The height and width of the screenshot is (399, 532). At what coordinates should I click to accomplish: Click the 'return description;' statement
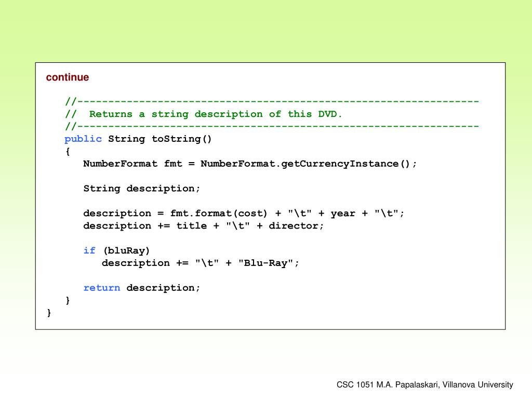pyautogui.click(x=142, y=288)
